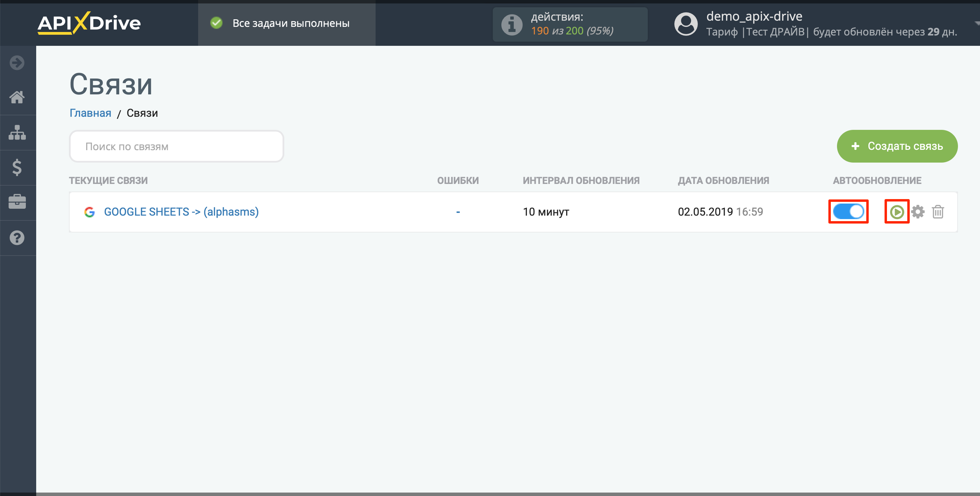
Task: Click the Связи page heading
Action: tap(111, 84)
